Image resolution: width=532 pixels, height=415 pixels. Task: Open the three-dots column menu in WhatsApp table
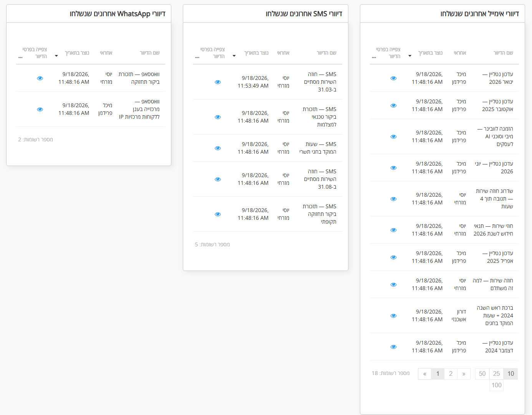click(x=20, y=58)
